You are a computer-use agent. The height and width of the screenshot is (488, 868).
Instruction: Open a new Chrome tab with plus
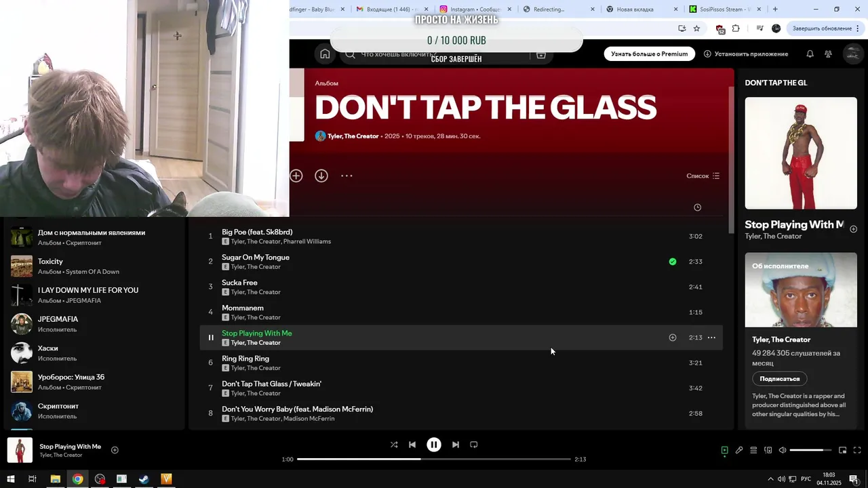(x=775, y=9)
